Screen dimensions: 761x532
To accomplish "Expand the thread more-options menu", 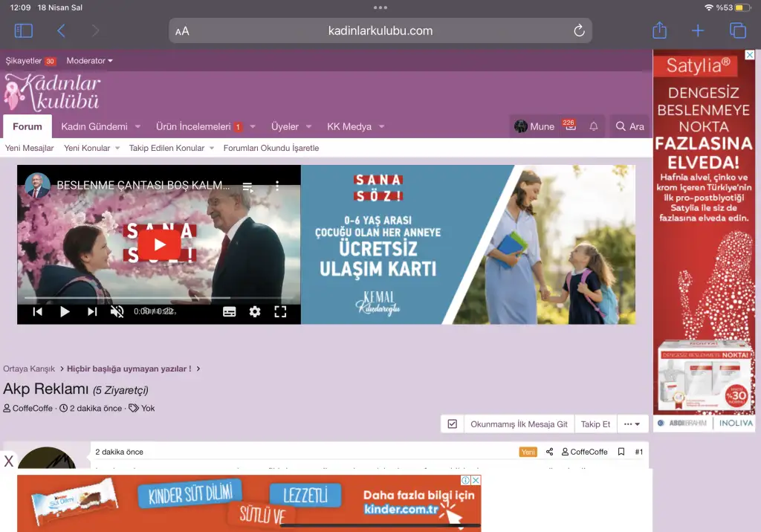I will tap(632, 424).
